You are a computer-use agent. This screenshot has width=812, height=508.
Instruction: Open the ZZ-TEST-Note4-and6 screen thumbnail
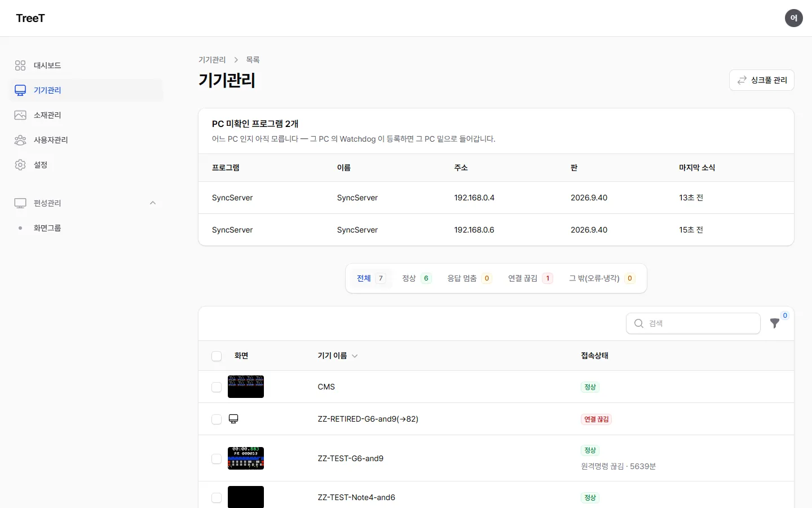click(246, 497)
